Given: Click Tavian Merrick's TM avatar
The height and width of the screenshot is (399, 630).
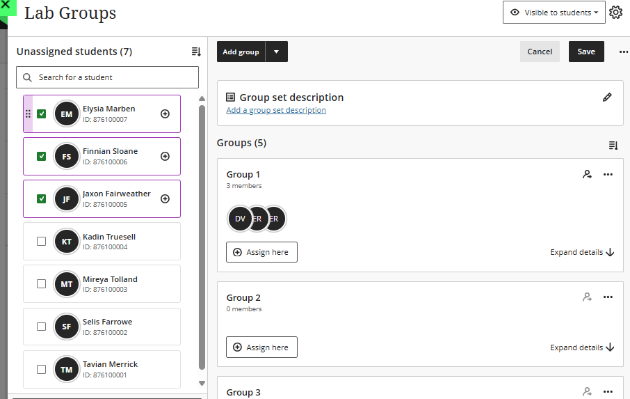Looking at the screenshot, I should pyautogui.click(x=66, y=369).
